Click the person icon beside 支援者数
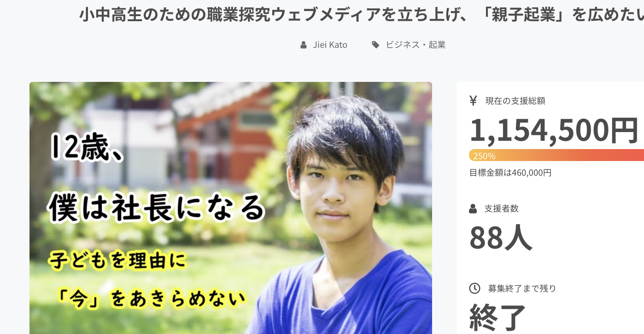Image resolution: width=644 pixels, height=334 pixels. 473,209
